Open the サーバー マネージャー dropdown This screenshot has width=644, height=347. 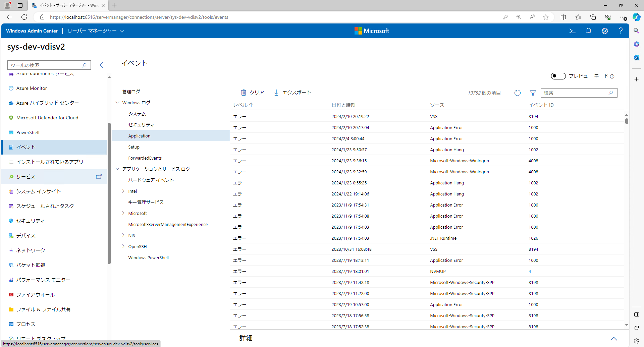pos(96,31)
